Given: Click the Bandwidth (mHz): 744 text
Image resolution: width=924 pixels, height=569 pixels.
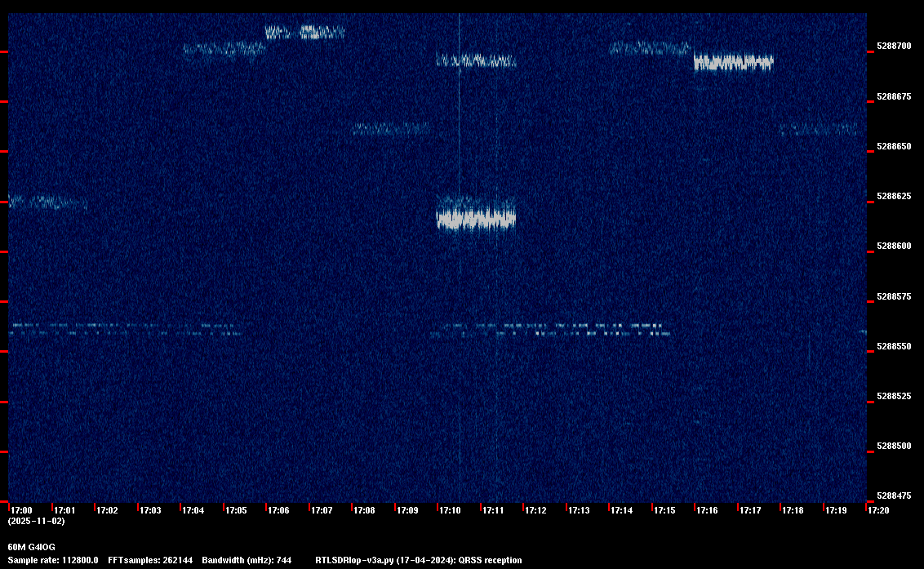Looking at the screenshot, I should (247, 560).
